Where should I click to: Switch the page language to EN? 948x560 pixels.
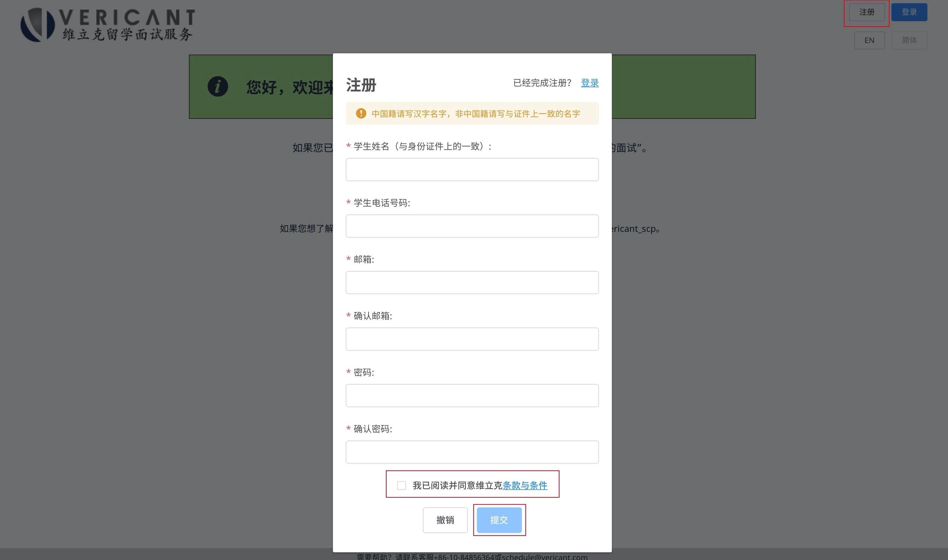tap(870, 40)
